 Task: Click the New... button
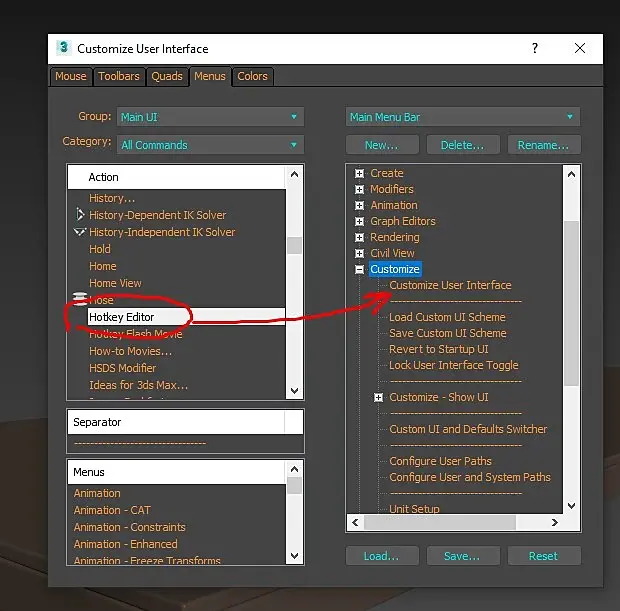coord(382,145)
